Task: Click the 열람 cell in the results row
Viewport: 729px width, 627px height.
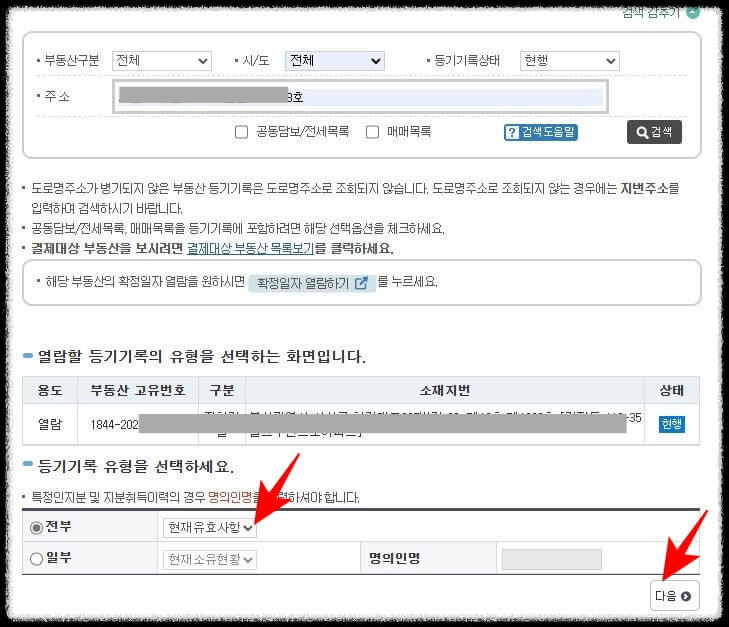Action: click(50, 424)
